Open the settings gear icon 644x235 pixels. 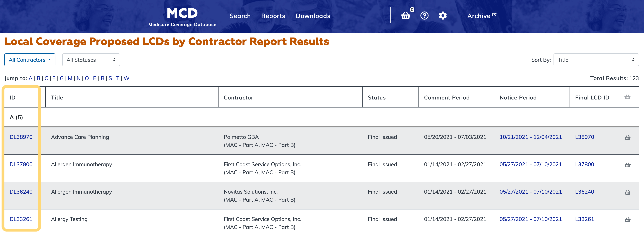click(x=443, y=16)
